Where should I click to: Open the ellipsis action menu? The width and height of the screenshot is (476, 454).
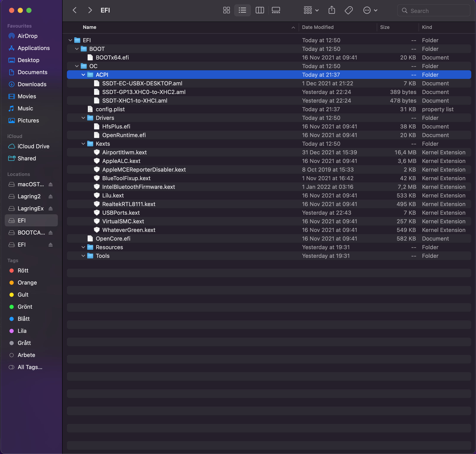click(x=370, y=10)
